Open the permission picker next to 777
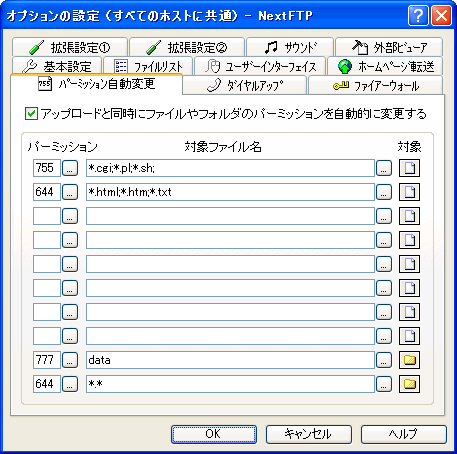Screen dimensions: 457x454 point(70,360)
